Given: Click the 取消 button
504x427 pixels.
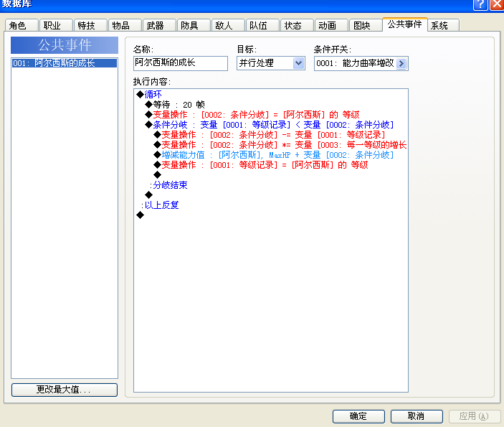Looking at the screenshot, I should pos(417,416).
